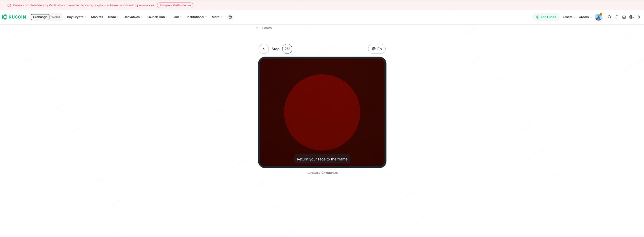The width and height of the screenshot is (644, 237).
Task: Click the Sumsub logo
Action: (329, 173)
